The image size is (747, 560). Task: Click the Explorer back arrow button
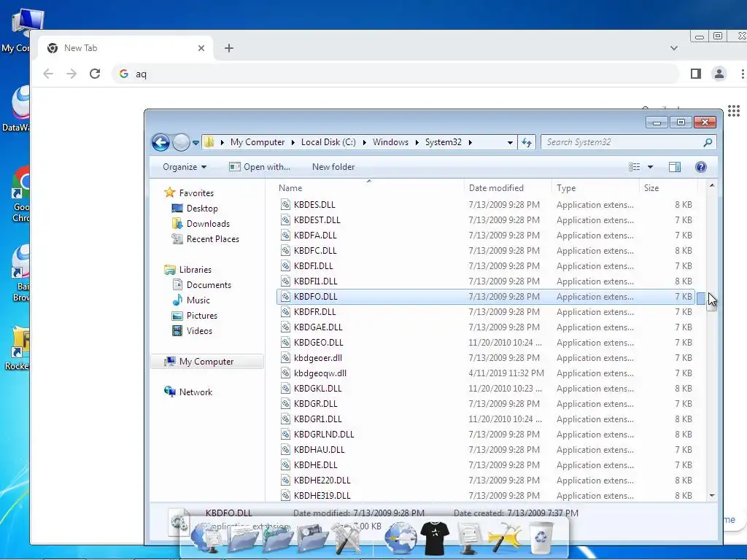(x=160, y=142)
